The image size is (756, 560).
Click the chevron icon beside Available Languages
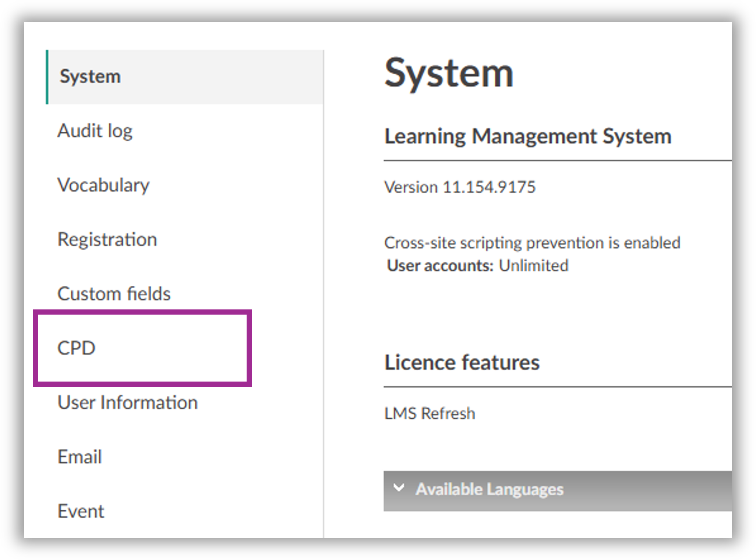click(399, 488)
